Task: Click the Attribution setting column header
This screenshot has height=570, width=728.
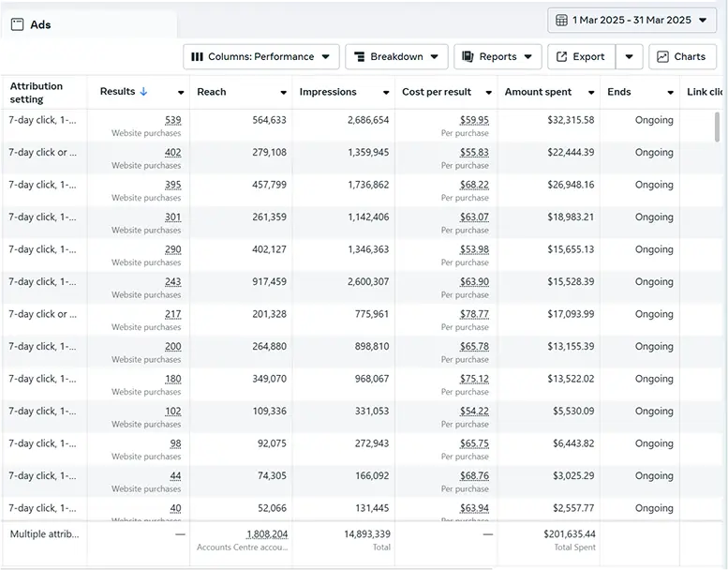Action: pos(37,92)
